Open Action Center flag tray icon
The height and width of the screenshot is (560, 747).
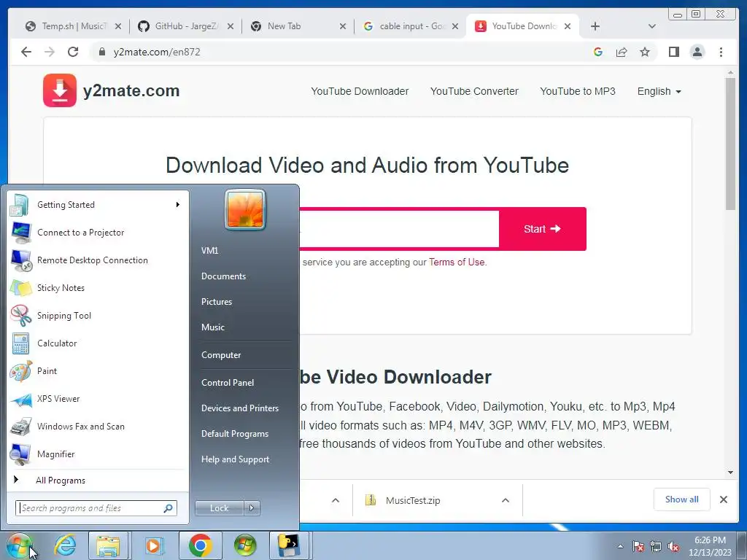pos(638,547)
